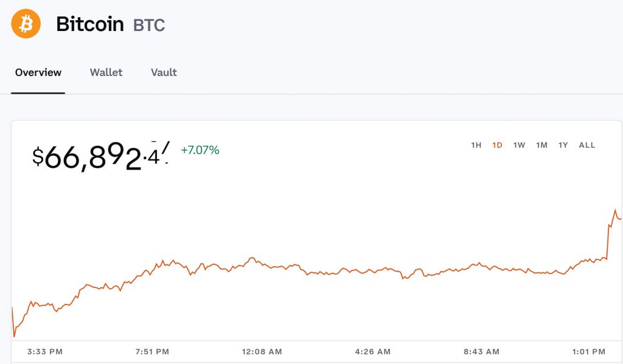This screenshot has width=623, height=364.
Task: Switch to the Wallet tab
Action: 106,72
